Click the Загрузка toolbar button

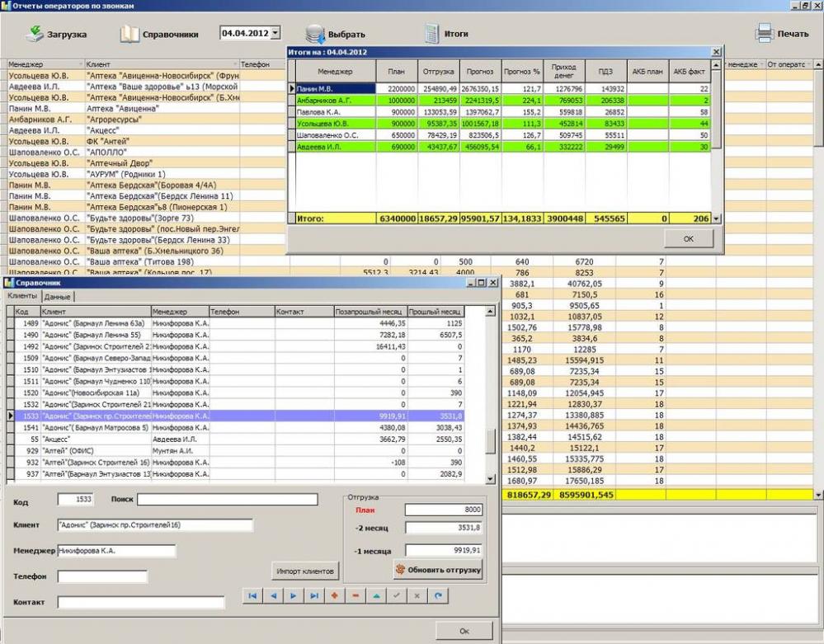(56, 34)
